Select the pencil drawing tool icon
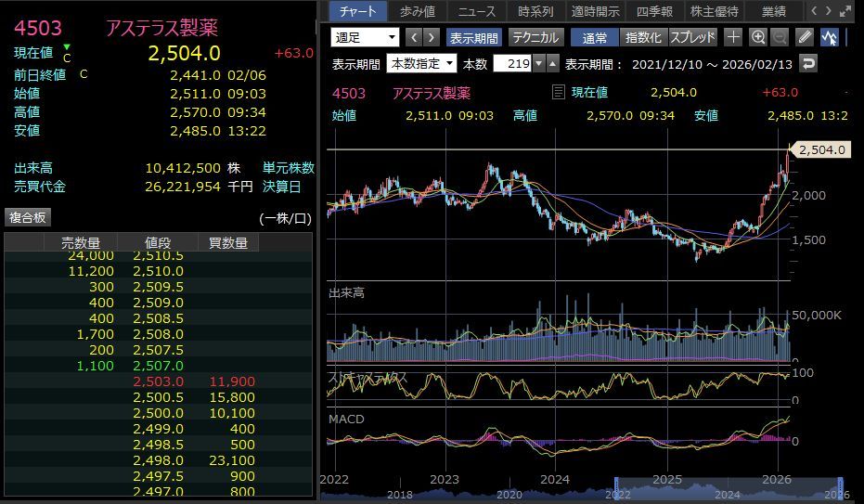Screen dimensions: 864x504 pos(805,37)
